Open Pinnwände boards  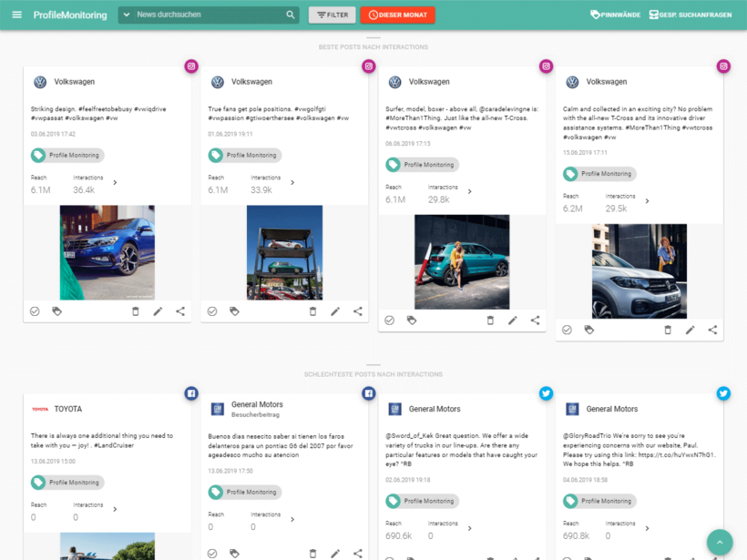pos(615,15)
